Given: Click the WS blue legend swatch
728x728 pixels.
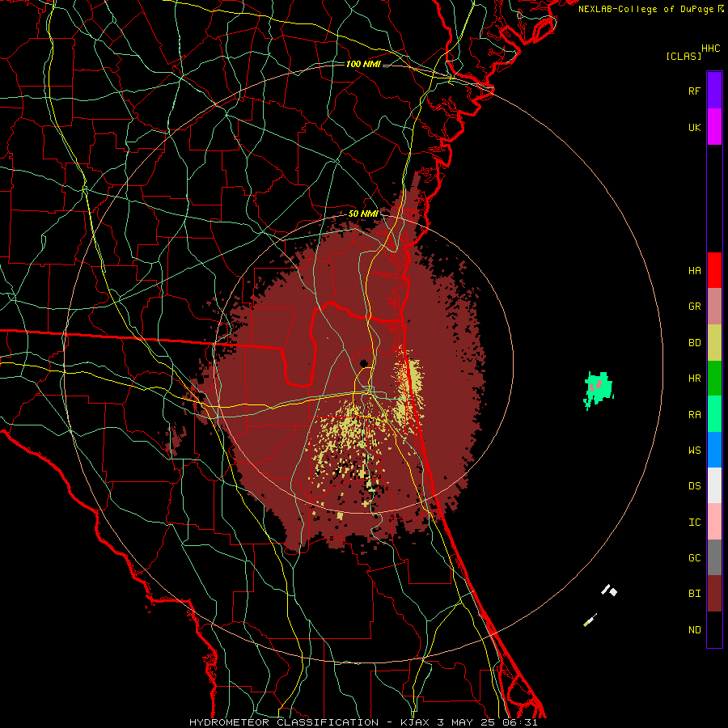Looking at the screenshot, I should pyautogui.click(x=714, y=450).
